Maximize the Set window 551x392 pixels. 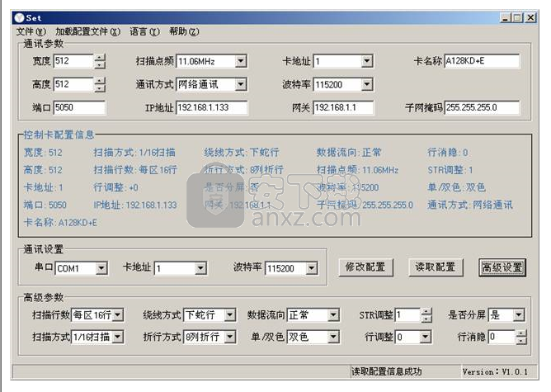click(x=517, y=18)
